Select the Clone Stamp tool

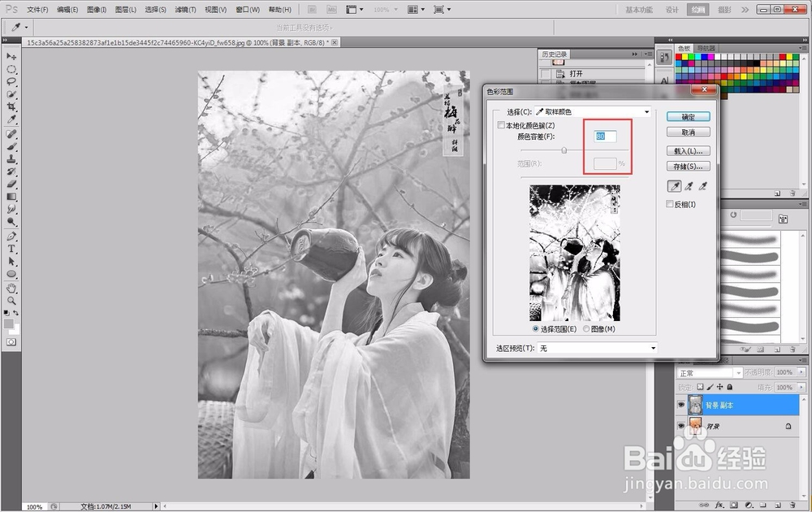pos(11,159)
